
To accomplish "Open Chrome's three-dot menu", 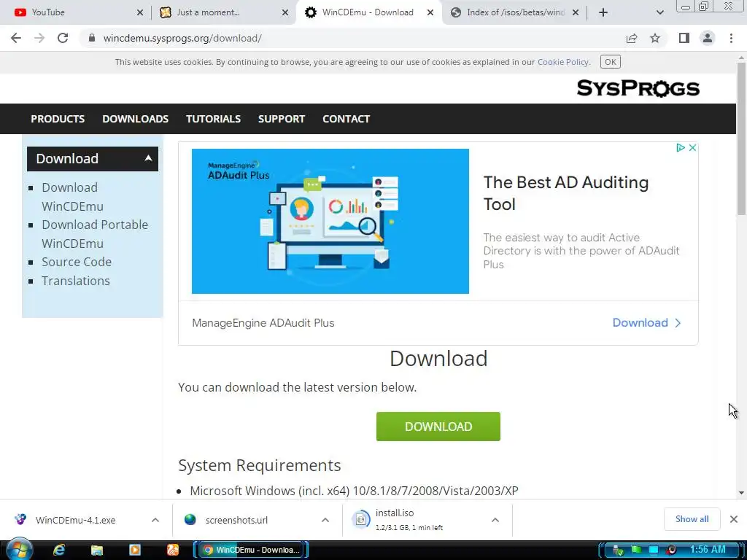I will coord(731,38).
